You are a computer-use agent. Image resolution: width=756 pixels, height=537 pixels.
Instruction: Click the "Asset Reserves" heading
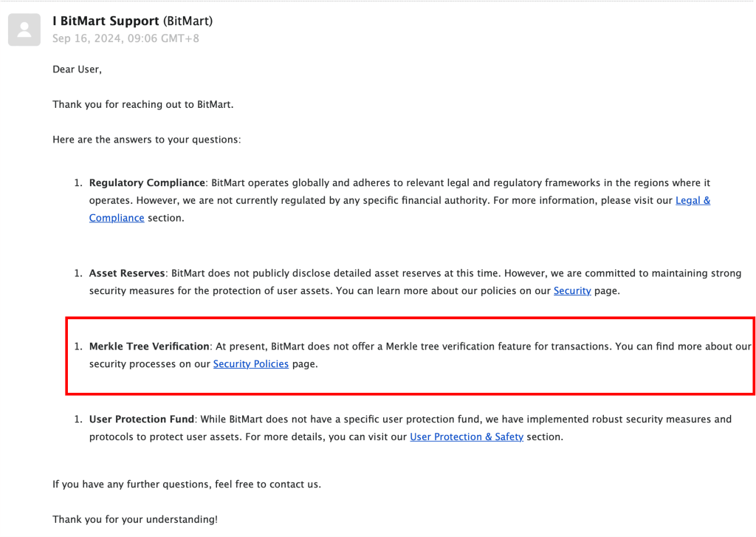(x=127, y=273)
